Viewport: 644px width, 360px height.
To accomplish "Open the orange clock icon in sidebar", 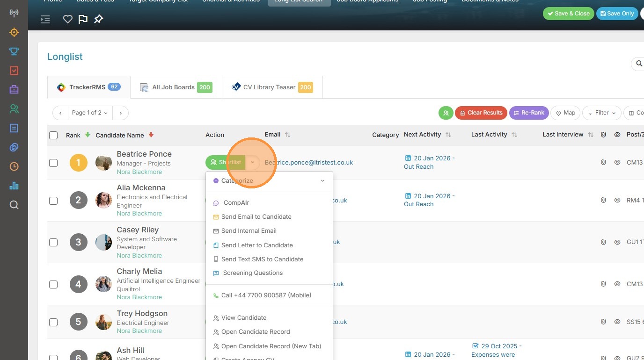I will tap(14, 166).
